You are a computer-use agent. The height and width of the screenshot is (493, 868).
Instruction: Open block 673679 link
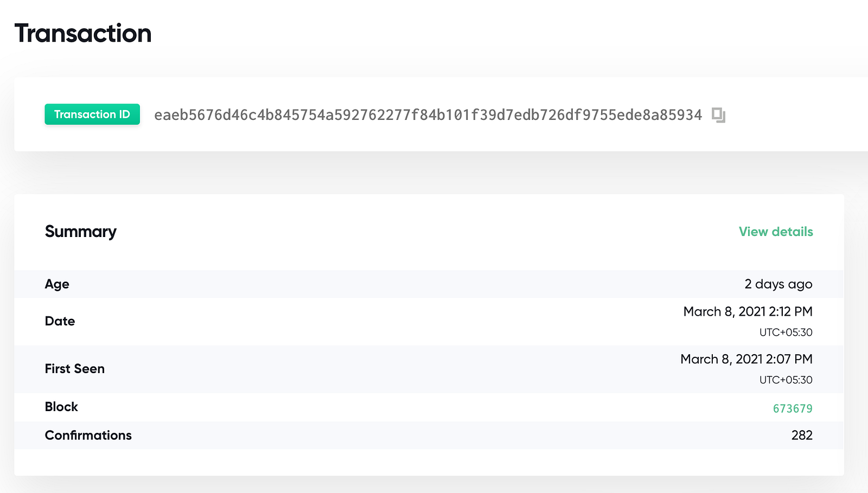click(793, 408)
